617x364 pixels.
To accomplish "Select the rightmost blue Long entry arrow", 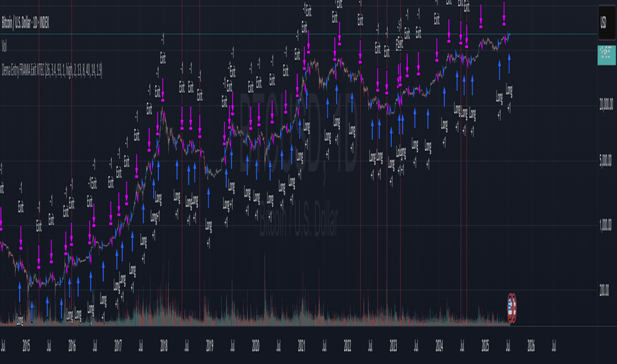I will (x=509, y=64).
